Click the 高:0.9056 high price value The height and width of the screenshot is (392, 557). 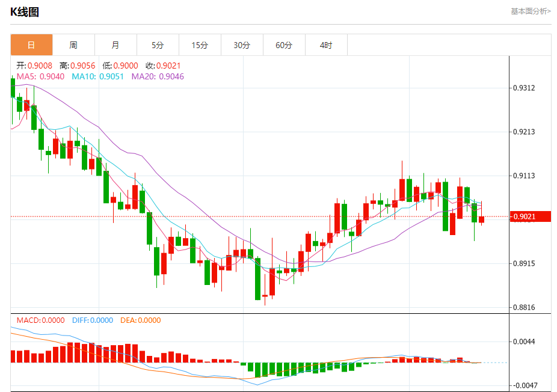point(77,66)
